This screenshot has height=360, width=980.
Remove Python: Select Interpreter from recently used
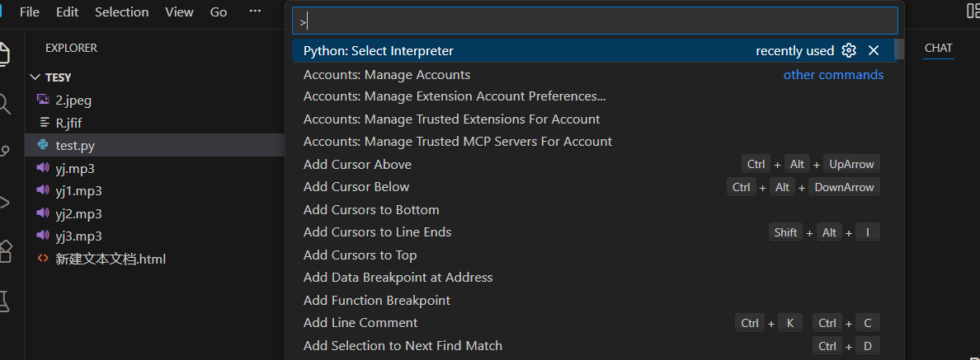coord(874,51)
